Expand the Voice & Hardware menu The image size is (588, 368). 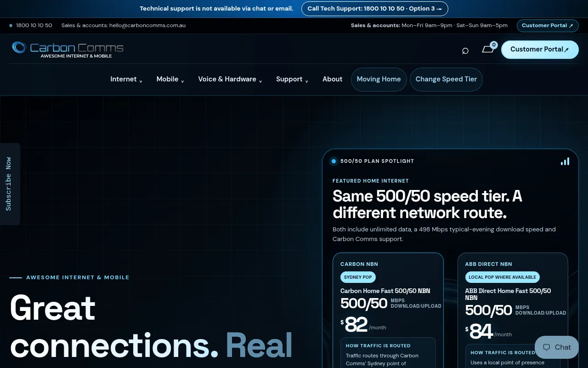tap(230, 79)
